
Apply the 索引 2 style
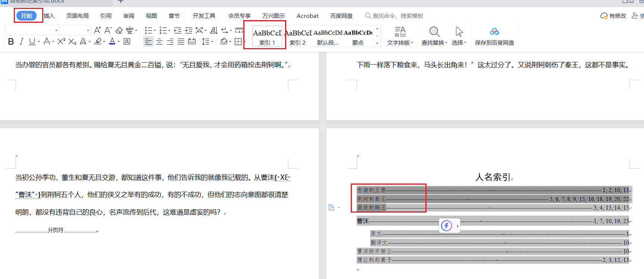pyautogui.click(x=297, y=37)
